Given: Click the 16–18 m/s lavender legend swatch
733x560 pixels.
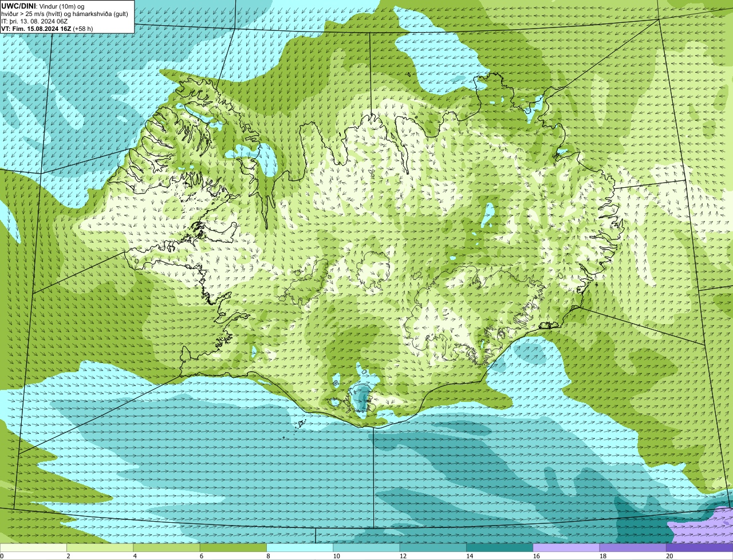Looking at the screenshot, I should [x=566, y=548].
